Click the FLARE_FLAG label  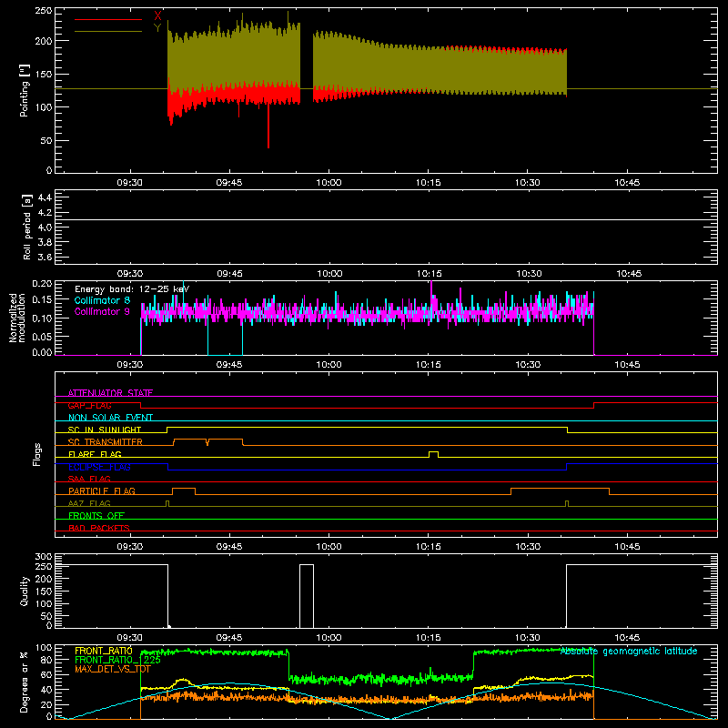[95, 454]
